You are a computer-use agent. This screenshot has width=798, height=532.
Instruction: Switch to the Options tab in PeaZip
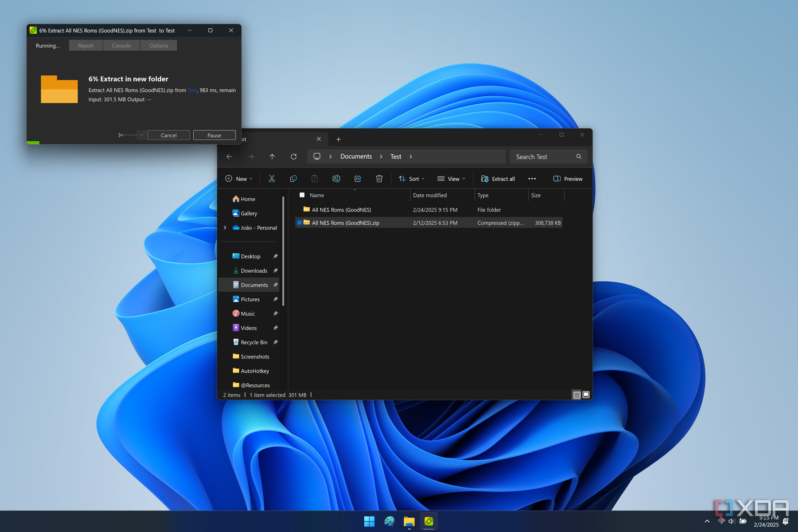pyautogui.click(x=159, y=46)
